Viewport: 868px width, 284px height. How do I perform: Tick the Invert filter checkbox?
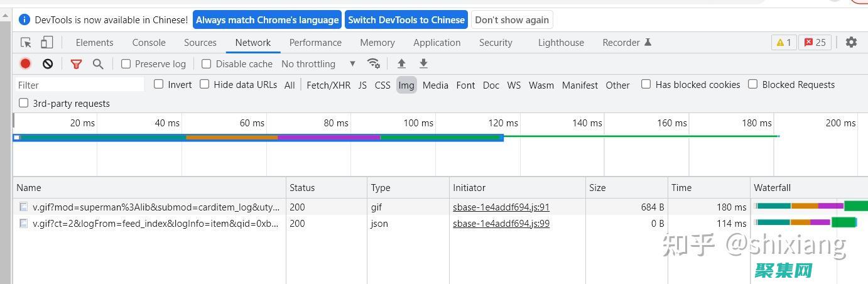click(x=159, y=84)
